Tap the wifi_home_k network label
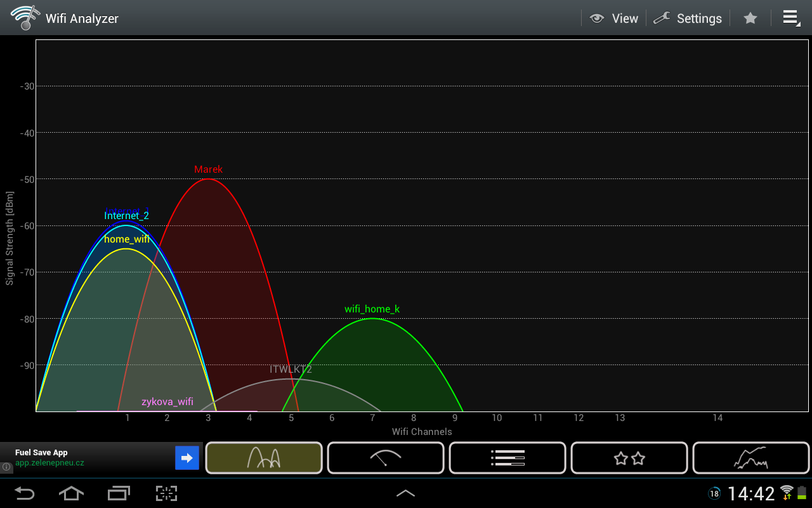Viewport: 812px width, 508px height. (372, 309)
